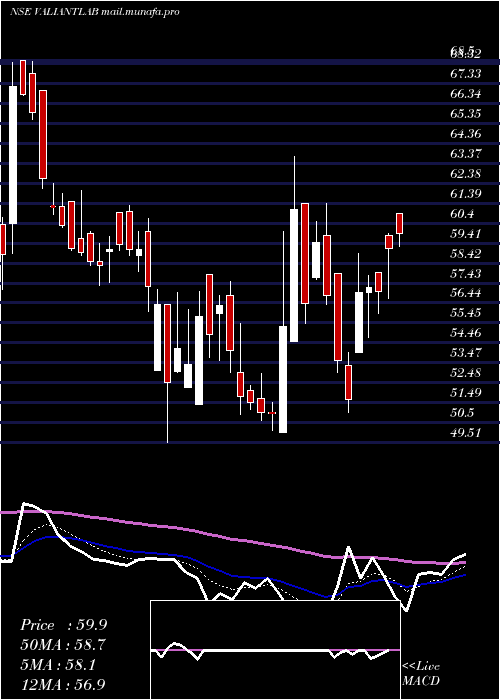Click the tall white candlestick at chart start
Screen dimensions: 500x700
12,155
